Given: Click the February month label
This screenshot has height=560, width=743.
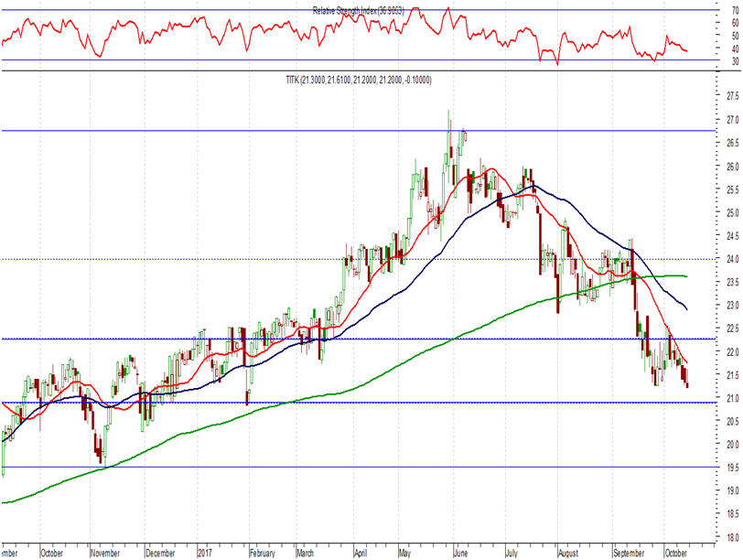Looking at the screenshot, I should coord(262,553).
